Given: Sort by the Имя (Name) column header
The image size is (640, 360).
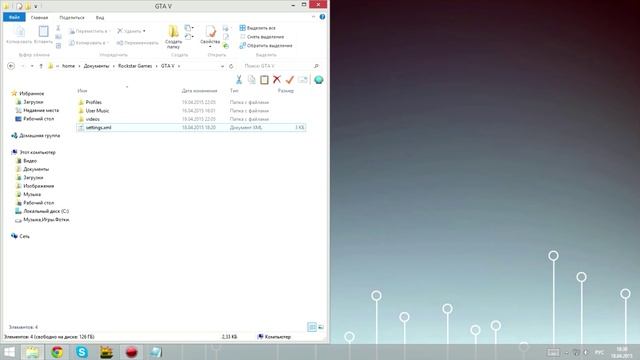Looking at the screenshot, I should pyautogui.click(x=82, y=91).
